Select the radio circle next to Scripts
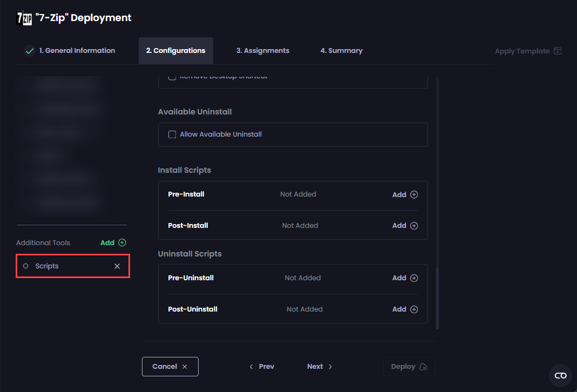 tap(25, 266)
